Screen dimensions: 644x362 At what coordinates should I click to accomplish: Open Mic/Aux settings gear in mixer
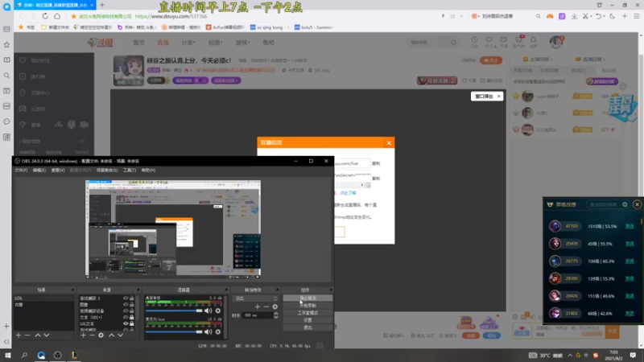pos(218,331)
